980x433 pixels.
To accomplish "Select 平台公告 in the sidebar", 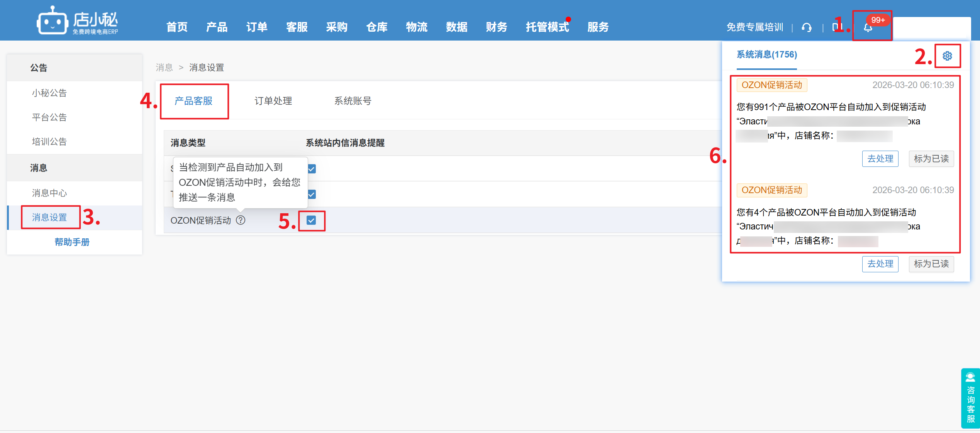I will [49, 117].
